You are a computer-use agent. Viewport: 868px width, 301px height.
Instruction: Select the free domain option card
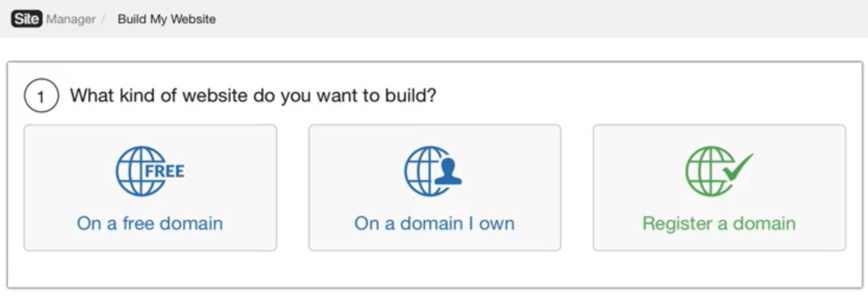tap(150, 187)
